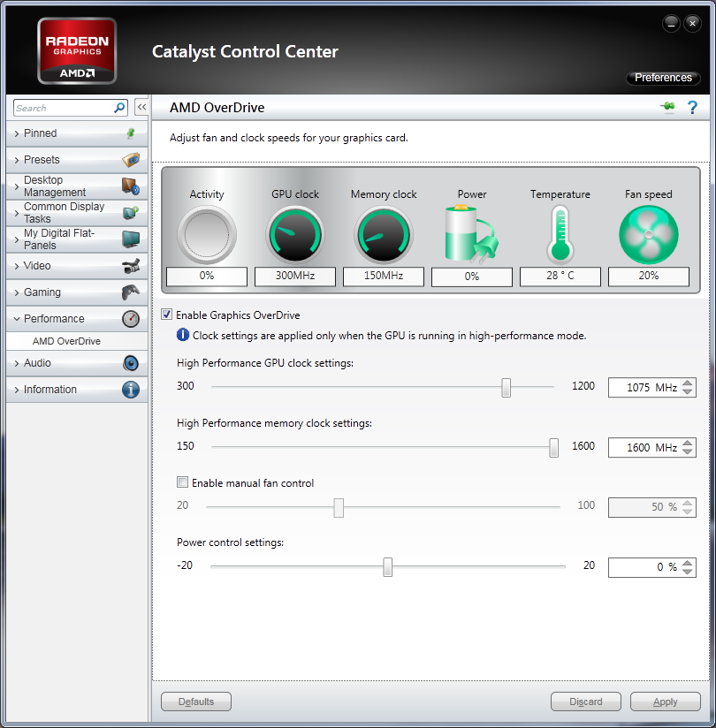Open the Preferences menu

point(663,78)
